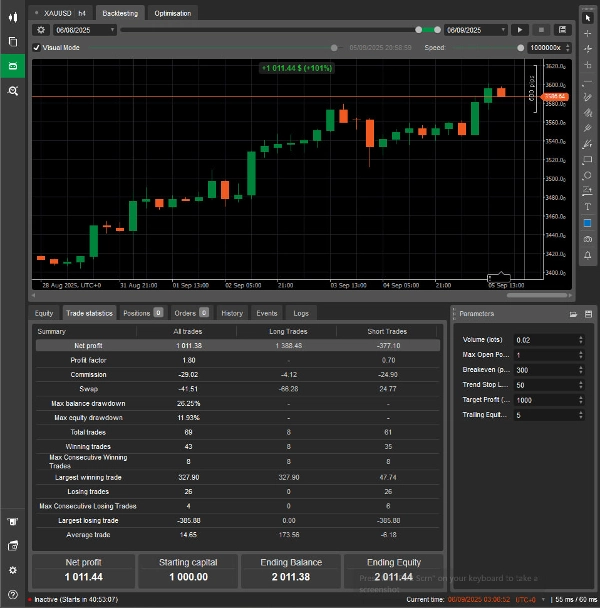The height and width of the screenshot is (608, 600).
Task: Click the orange price label on axis
Action: click(x=555, y=96)
